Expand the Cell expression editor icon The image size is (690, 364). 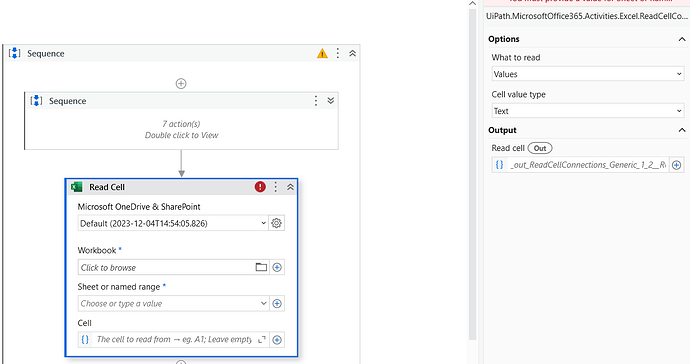262,339
